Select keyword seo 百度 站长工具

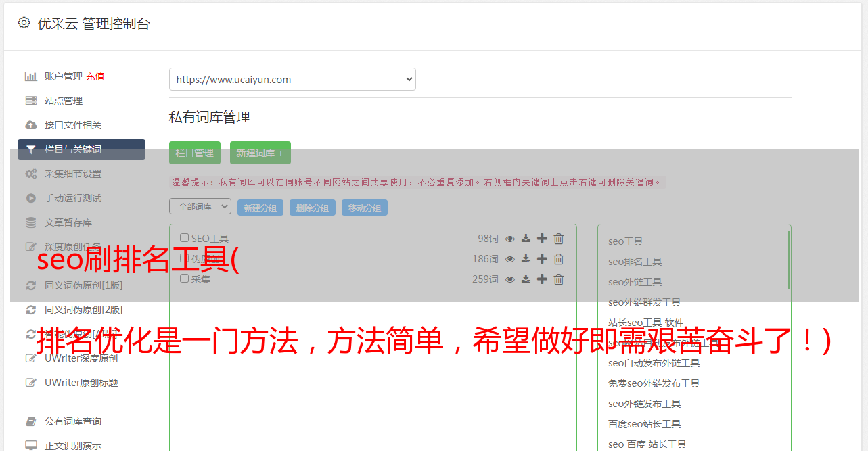point(647,444)
